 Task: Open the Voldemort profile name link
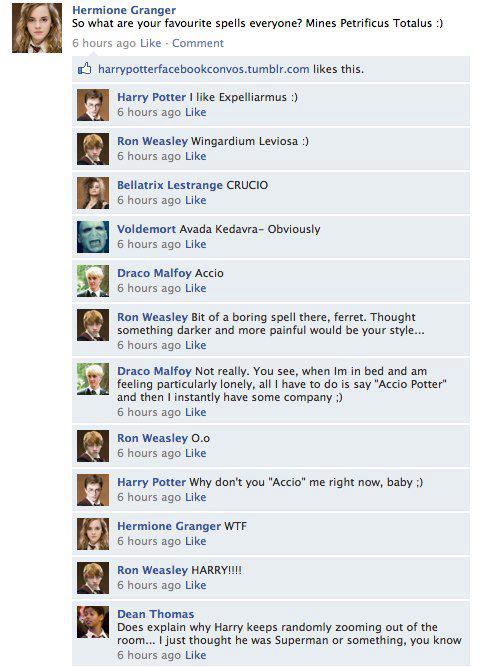pyautogui.click(x=146, y=229)
